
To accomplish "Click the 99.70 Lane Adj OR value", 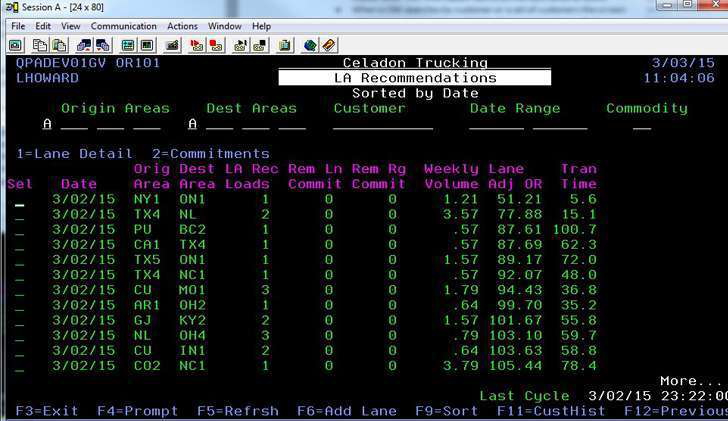I will pos(520,305).
